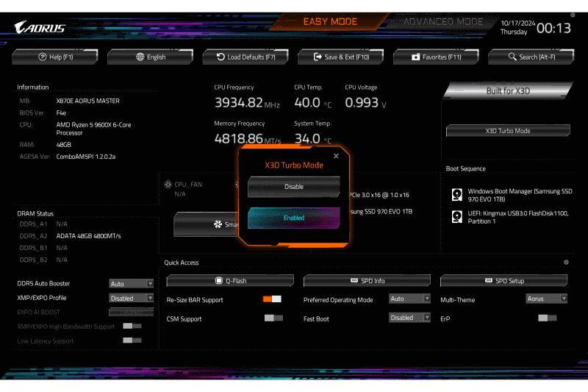The width and height of the screenshot is (588, 392).
Task: Toggle CSM Support switch
Action: pyautogui.click(x=273, y=318)
